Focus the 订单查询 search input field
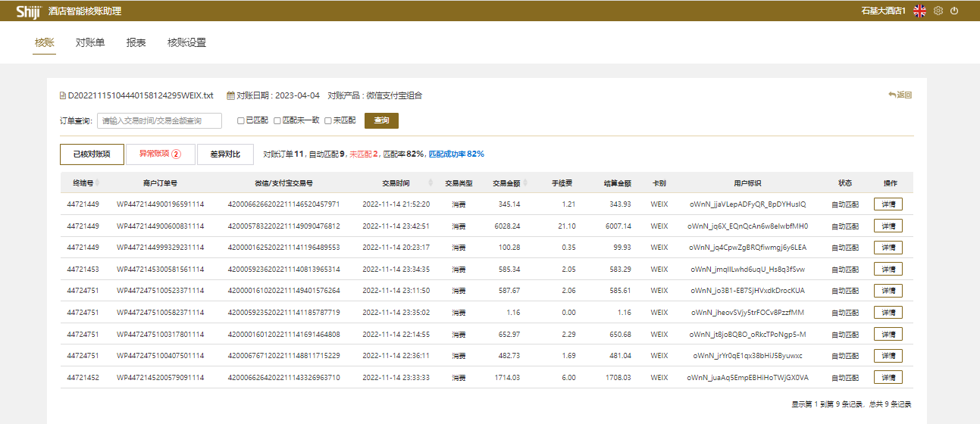This screenshot has height=424, width=980. pyautogui.click(x=159, y=120)
